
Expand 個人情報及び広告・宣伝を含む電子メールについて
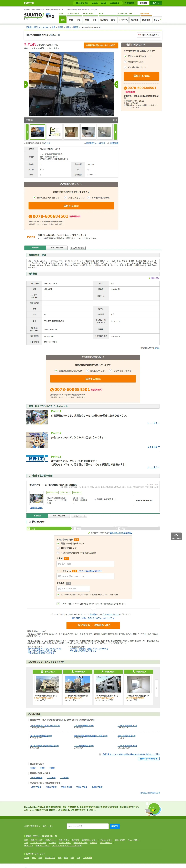coord(93,618)
